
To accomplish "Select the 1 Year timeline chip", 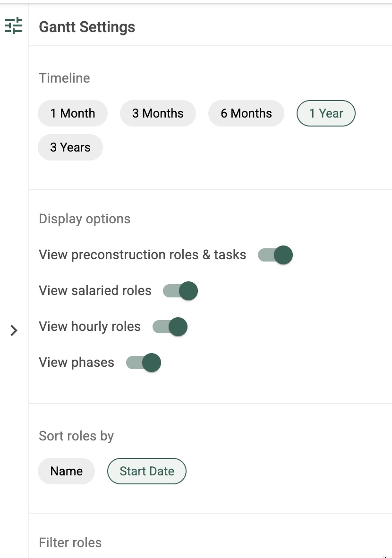I will (x=326, y=113).
